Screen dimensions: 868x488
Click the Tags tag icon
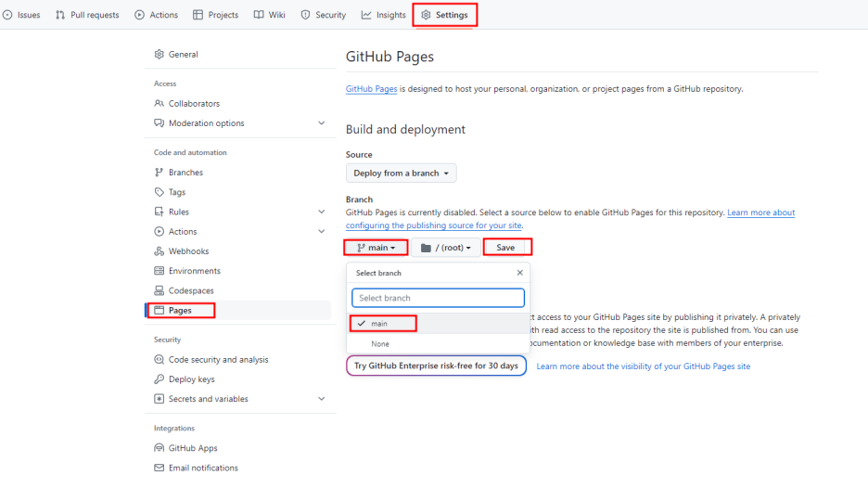tap(160, 192)
